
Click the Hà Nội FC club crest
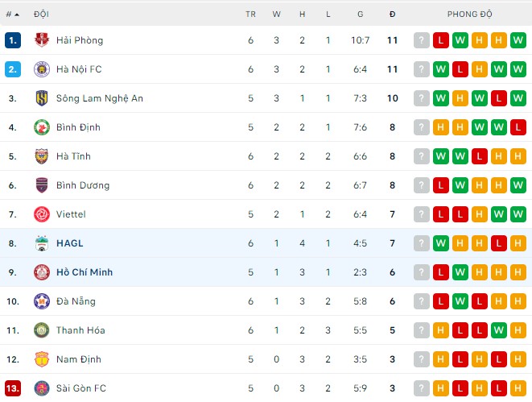tap(42, 69)
